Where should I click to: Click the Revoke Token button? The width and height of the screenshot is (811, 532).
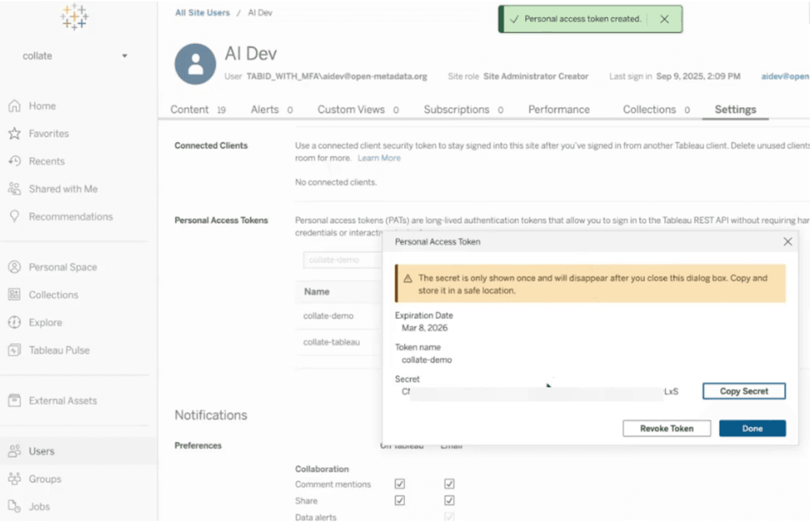(x=666, y=429)
